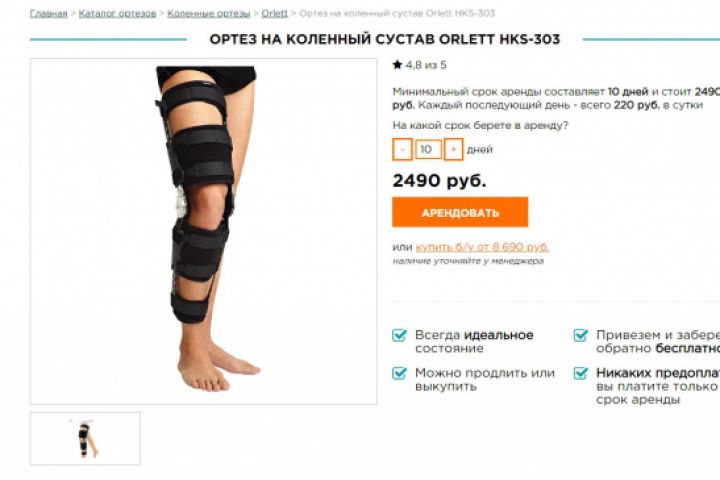720x480 pixels.
Task: Click checkmark icon beside 'Можно продлить или выкупить'
Action: pos(399,373)
